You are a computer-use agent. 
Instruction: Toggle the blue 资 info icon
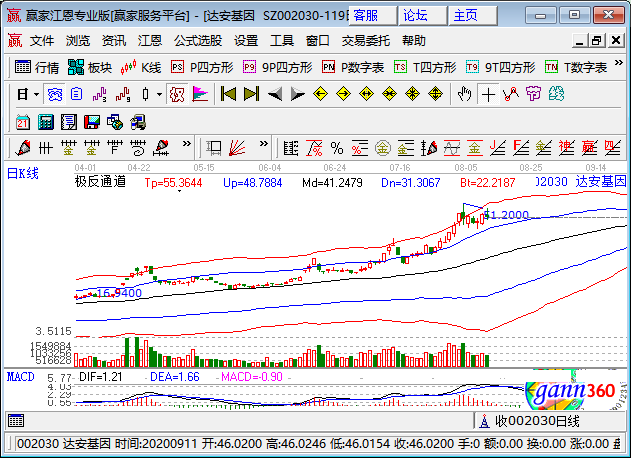54,95
